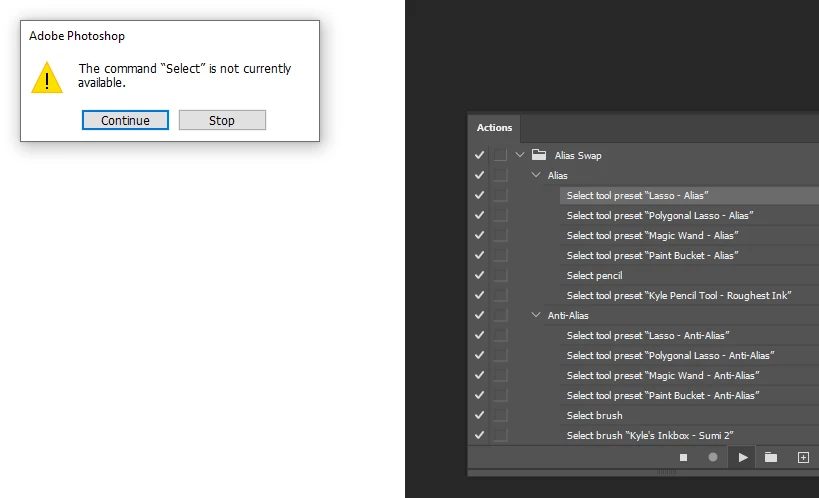Select the Alias action row
Viewport: 819px width, 498px height.
point(557,176)
